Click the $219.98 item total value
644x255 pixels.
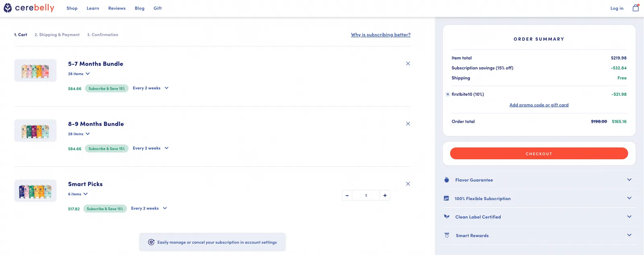(x=619, y=58)
